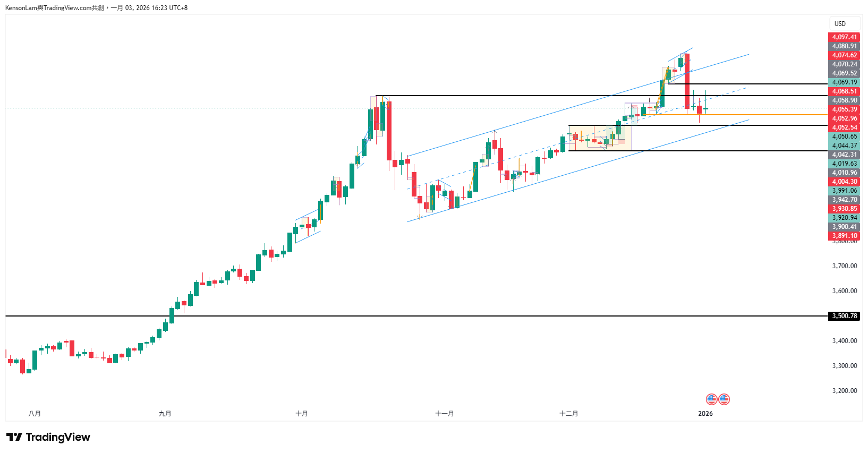Click the left US flag economic event icon
The width and height of the screenshot is (868, 453).
coord(712,399)
